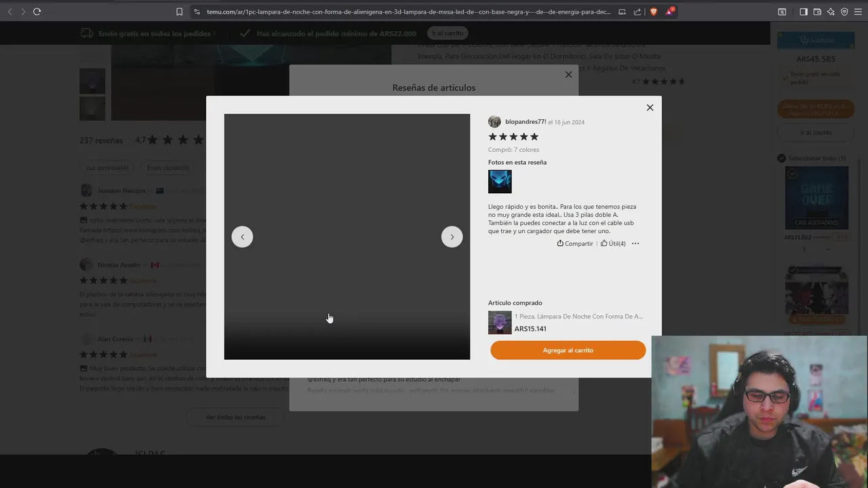The image size is (868, 488).
Task: Click 'Fotos en esta reseña' heading
Action: click(517, 162)
